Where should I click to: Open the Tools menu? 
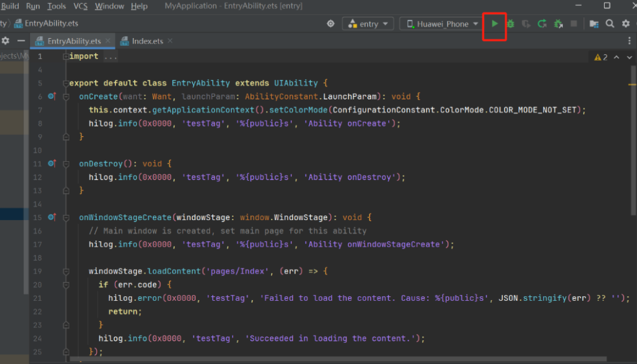(x=56, y=6)
